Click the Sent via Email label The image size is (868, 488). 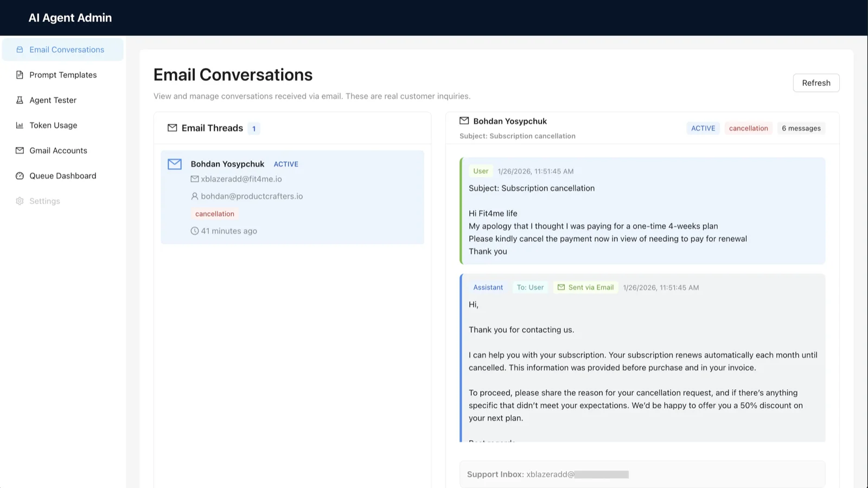pos(586,288)
